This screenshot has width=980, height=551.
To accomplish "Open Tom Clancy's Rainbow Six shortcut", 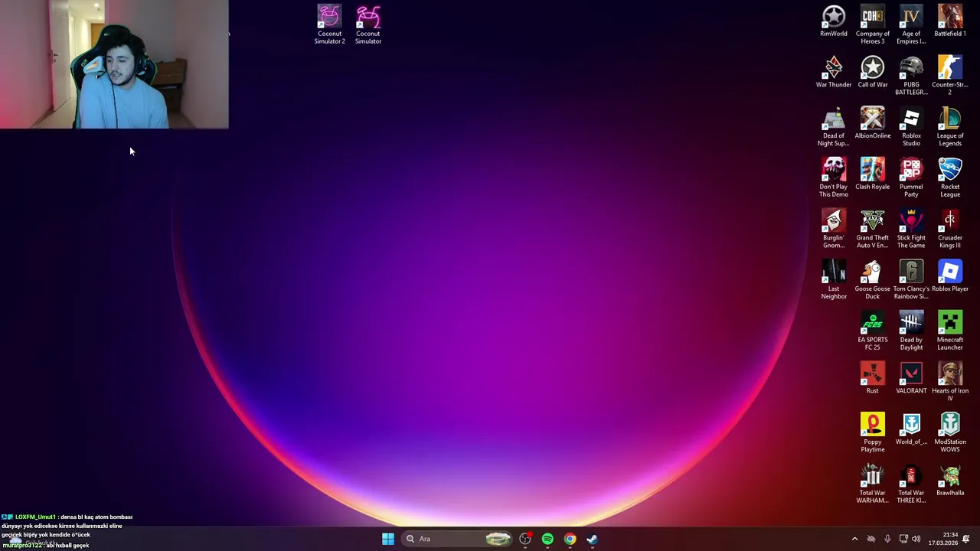I will tap(911, 280).
